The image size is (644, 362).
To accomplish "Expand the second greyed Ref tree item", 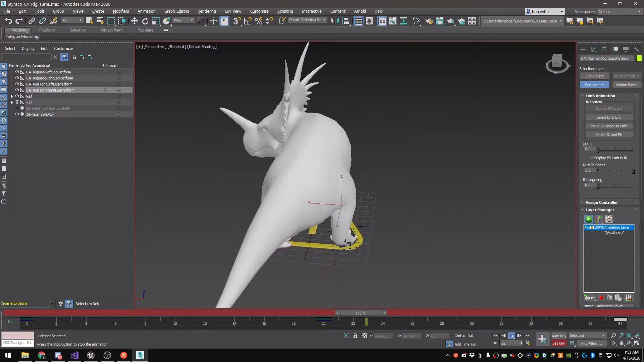I will coord(11,102).
